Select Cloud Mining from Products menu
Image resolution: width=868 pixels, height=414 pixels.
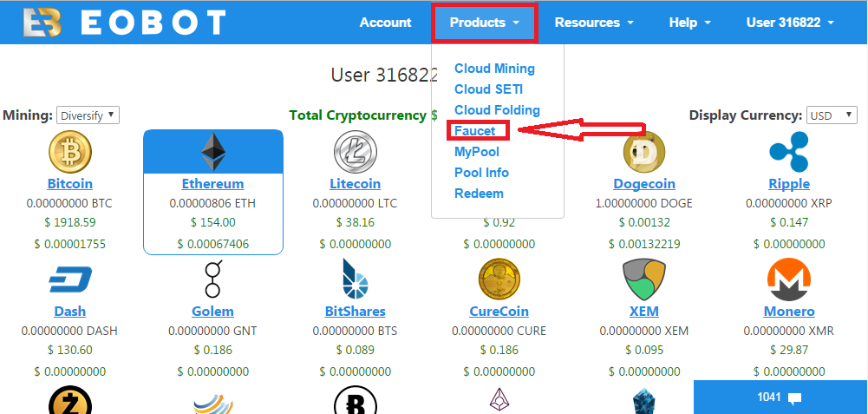pyautogui.click(x=494, y=69)
